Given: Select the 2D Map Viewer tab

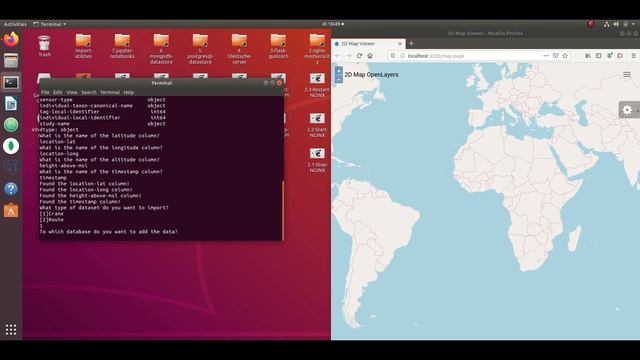Looking at the screenshot, I should (368, 44).
